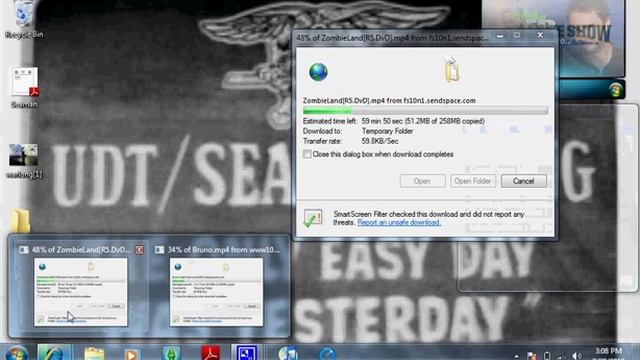
Task: Select the Scan.tin PDF desktop icon
Action: (x=24, y=87)
